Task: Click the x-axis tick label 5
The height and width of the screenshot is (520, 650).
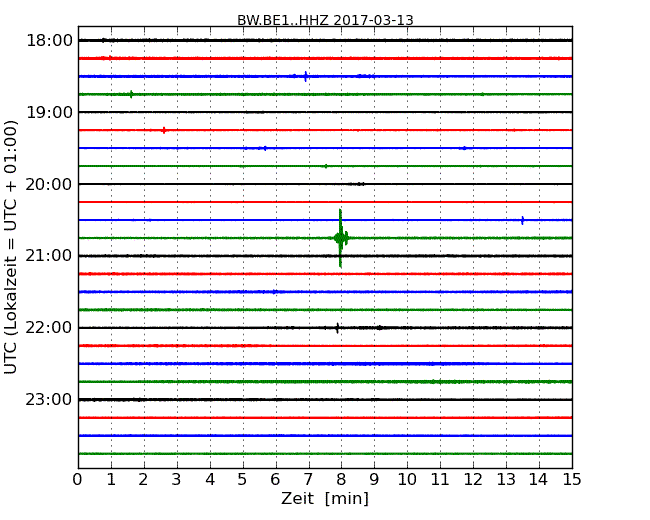Action: click(243, 479)
